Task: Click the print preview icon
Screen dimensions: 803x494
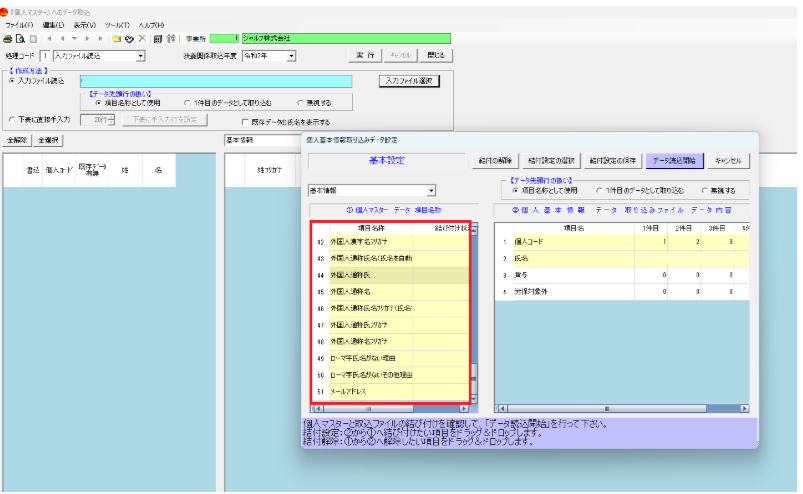Action: pyautogui.click(x=20, y=38)
